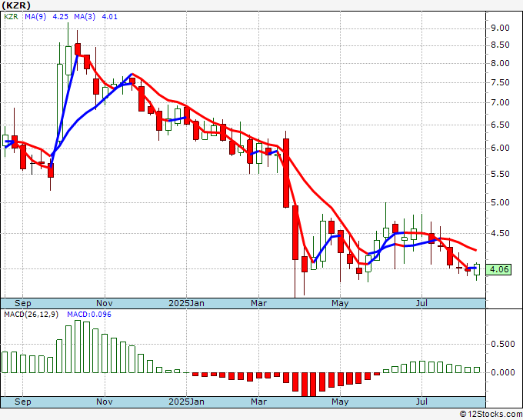Image resolution: width=523 pixels, height=420 pixels.
Task: Click the 9.00 price axis label
Action: coord(501,28)
